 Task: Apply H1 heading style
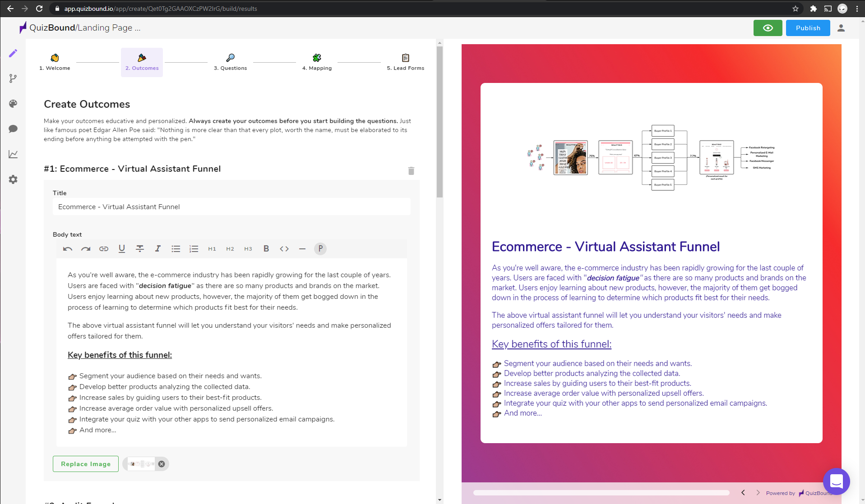[x=212, y=249]
